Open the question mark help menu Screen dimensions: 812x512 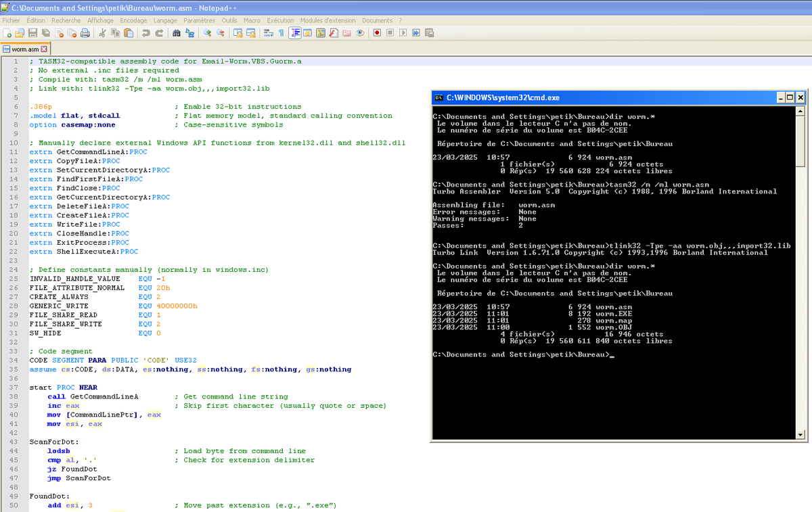pos(401,20)
